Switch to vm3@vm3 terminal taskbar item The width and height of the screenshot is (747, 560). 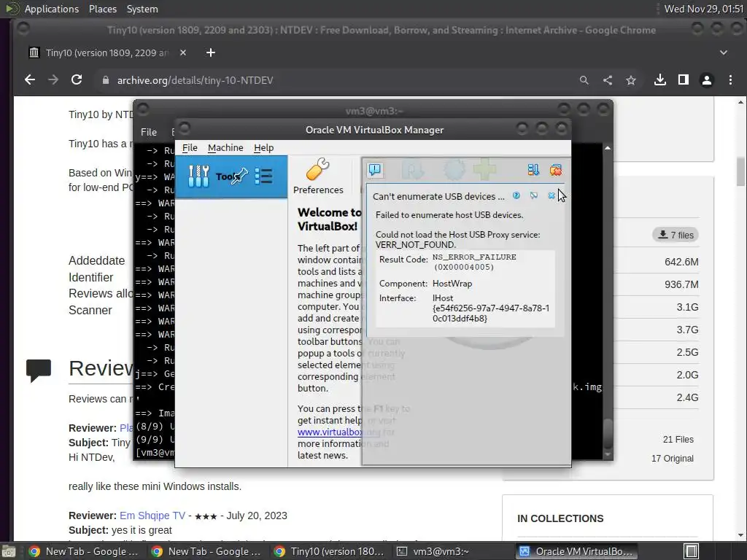pyautogui.click(x=452, y=551)
